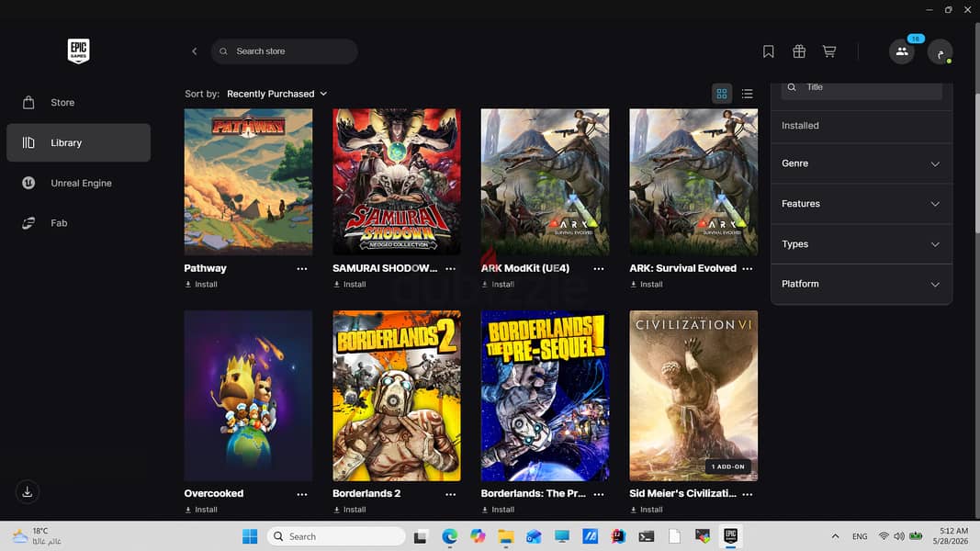The width and height of the screenshot is (980, 551).
Task: Open the Downloads icon in sidebar
Action: point(28,491)
